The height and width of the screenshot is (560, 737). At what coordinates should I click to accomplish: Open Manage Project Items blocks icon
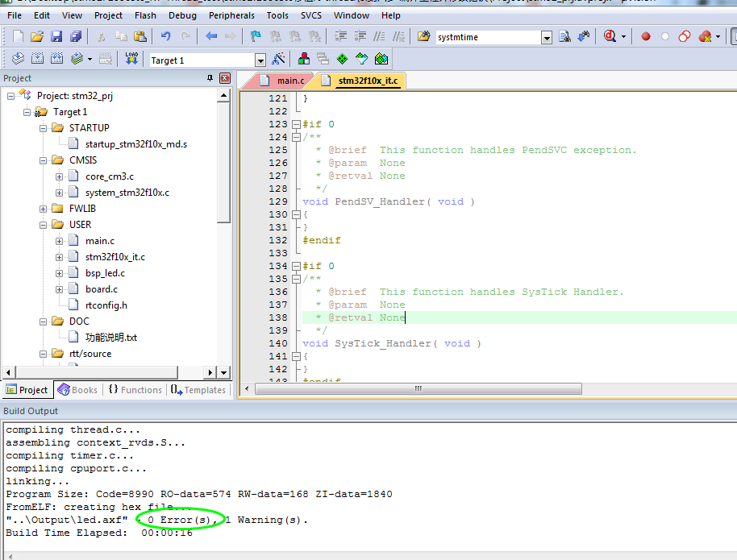click(304, 59)
